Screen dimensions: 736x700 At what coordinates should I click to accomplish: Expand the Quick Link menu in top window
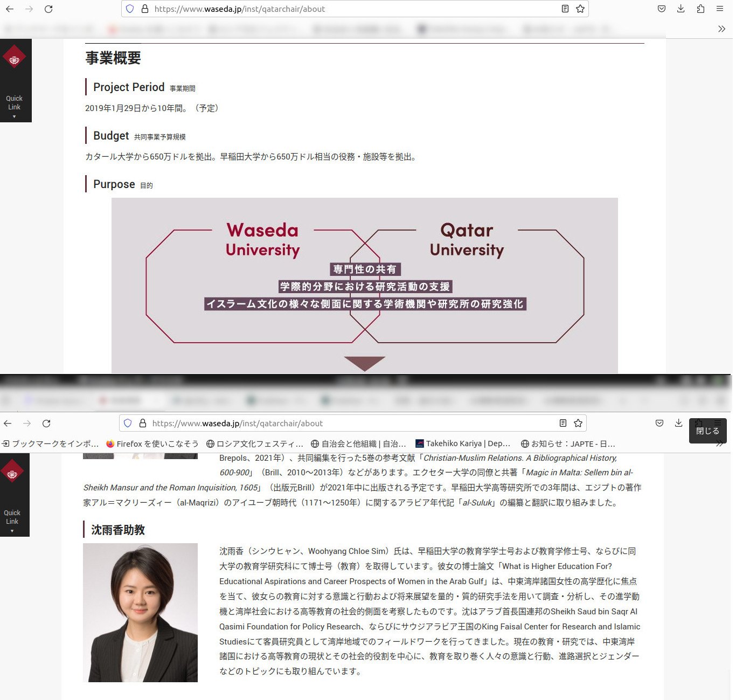14,106
